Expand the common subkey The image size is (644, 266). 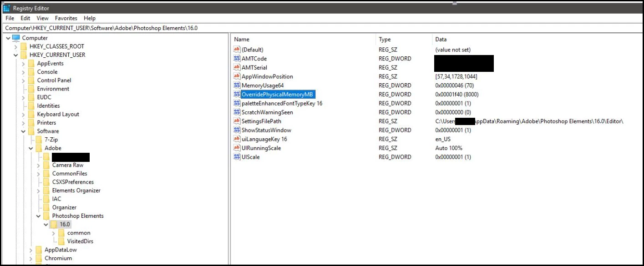point(54,233)
